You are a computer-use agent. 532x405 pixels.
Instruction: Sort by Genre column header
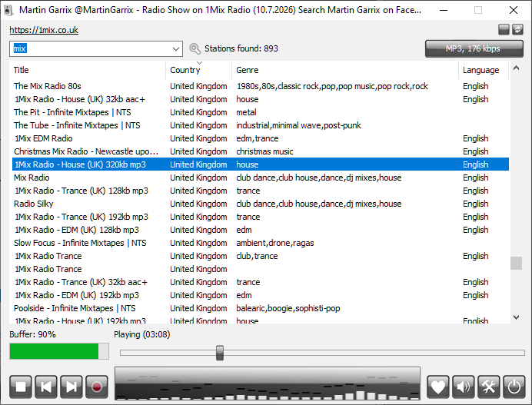point(345,70)
